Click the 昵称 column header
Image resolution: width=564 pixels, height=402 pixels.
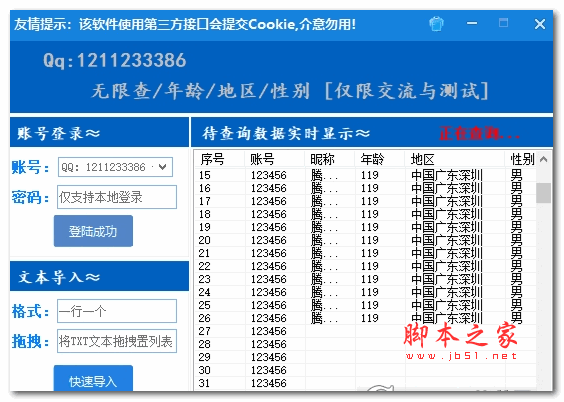point(330,159)
